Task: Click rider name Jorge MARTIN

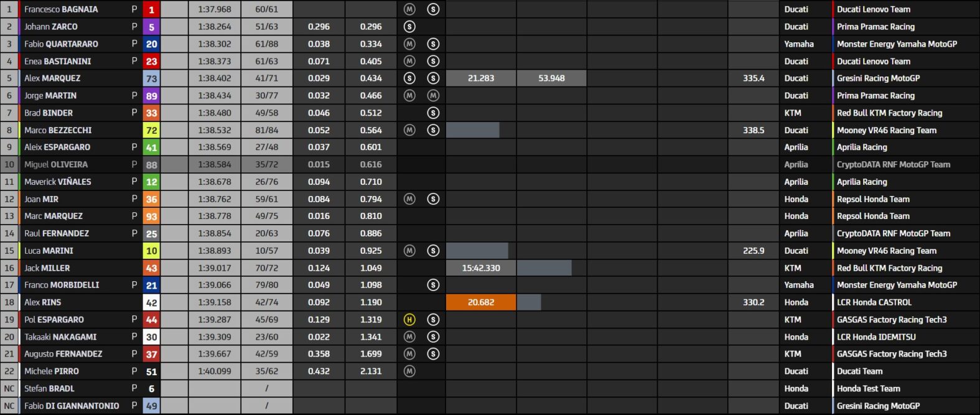Action: point(50,96)
